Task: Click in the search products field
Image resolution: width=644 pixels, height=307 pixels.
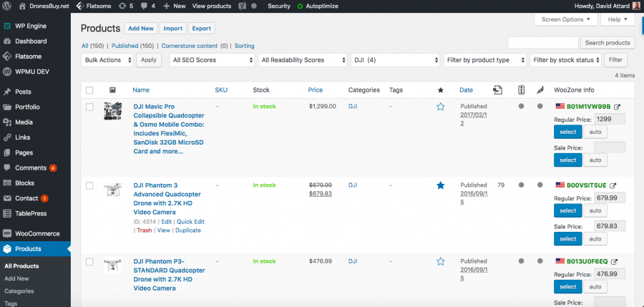Action: (x=543, y=43)
